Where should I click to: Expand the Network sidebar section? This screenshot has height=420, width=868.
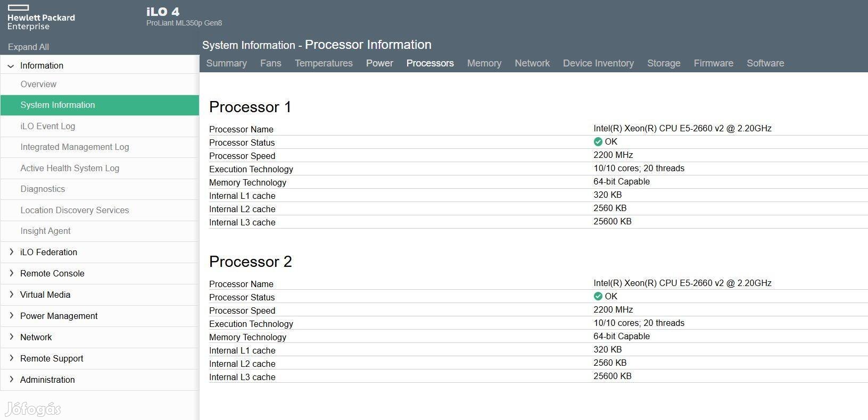(11, 337)
